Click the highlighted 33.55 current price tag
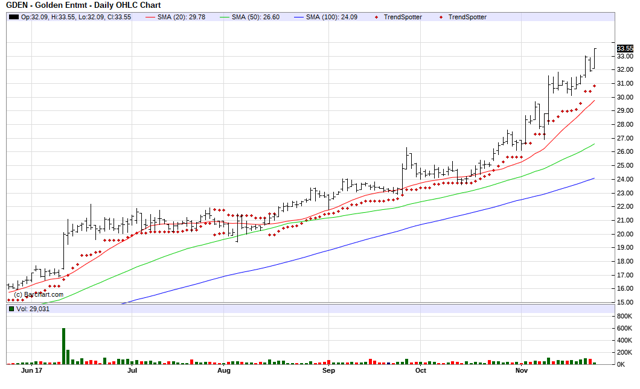This screenshot has height=389, width=640. pyautogui.click(x=625, y=48)
